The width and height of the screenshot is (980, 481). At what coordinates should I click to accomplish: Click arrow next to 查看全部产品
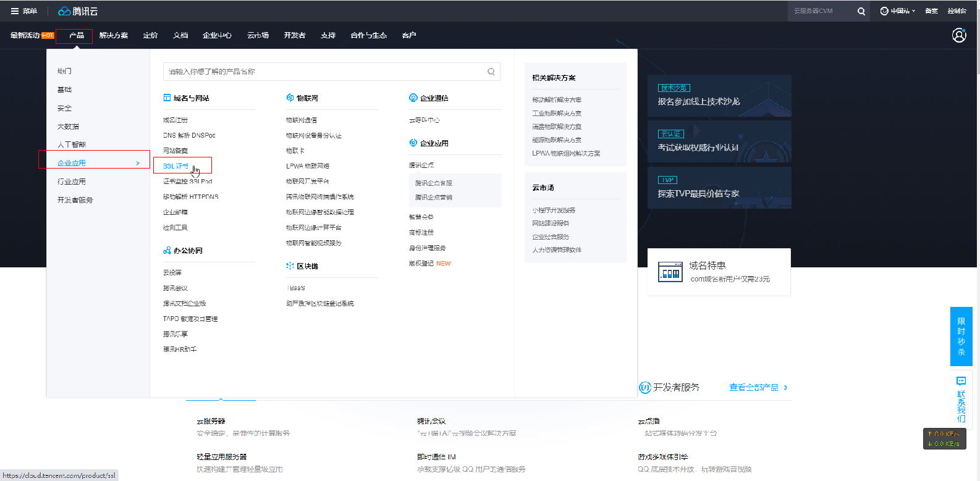coord(785,387)
